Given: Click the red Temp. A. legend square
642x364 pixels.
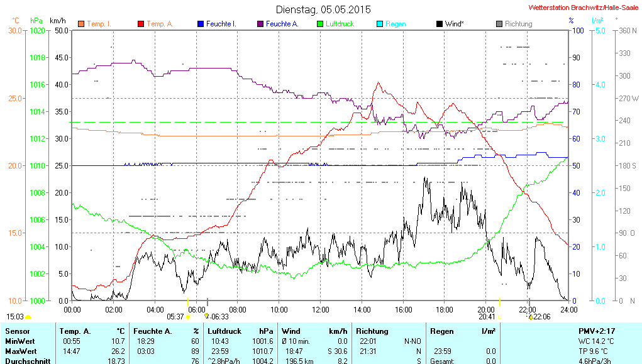Looking at the screenshot, I should click(x=141, y=24).
